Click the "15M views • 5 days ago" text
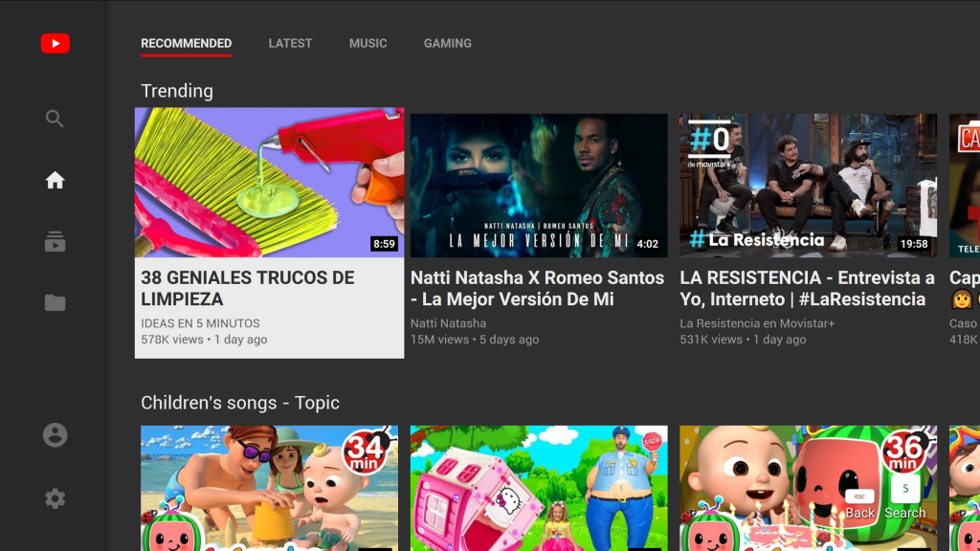The width and height of the screenshot is (980, 551). [x=475, y=340]
